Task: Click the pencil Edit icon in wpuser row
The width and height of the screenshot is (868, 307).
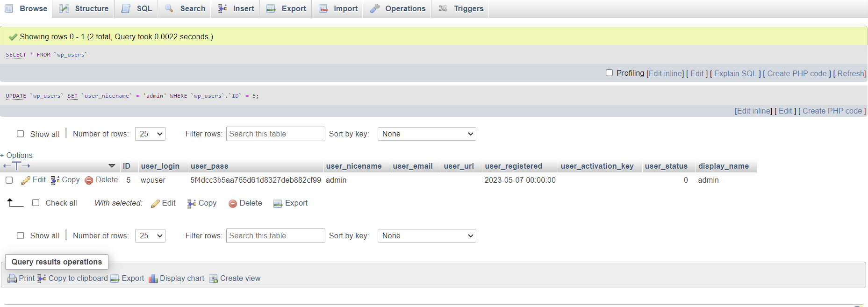Action: pyautogui.click(x=26, y=180)
